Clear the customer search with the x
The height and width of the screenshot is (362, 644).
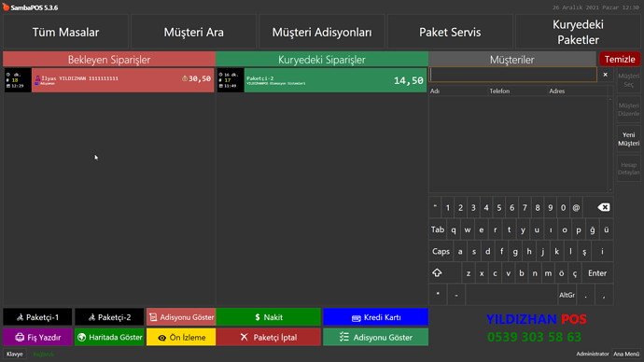[605, 75]
